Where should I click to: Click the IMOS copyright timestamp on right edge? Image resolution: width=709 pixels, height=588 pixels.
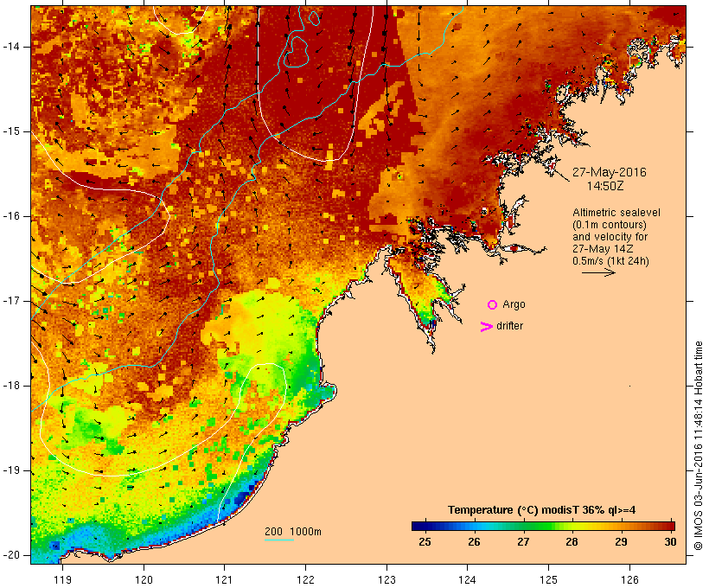click(x=698, y=446)
